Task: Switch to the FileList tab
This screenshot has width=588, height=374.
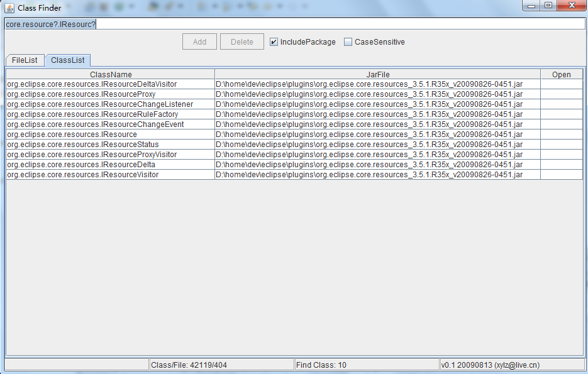Action: pos(25,60)
